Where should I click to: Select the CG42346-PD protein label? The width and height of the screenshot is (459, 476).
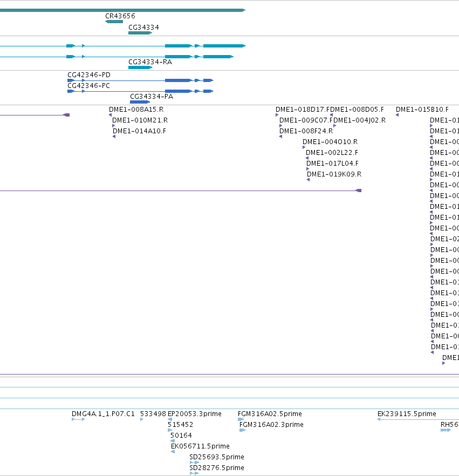click(89, 75)
